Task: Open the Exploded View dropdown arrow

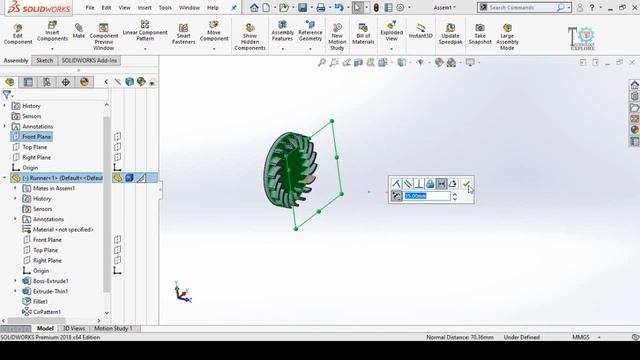Action: [x=391, y=49]
